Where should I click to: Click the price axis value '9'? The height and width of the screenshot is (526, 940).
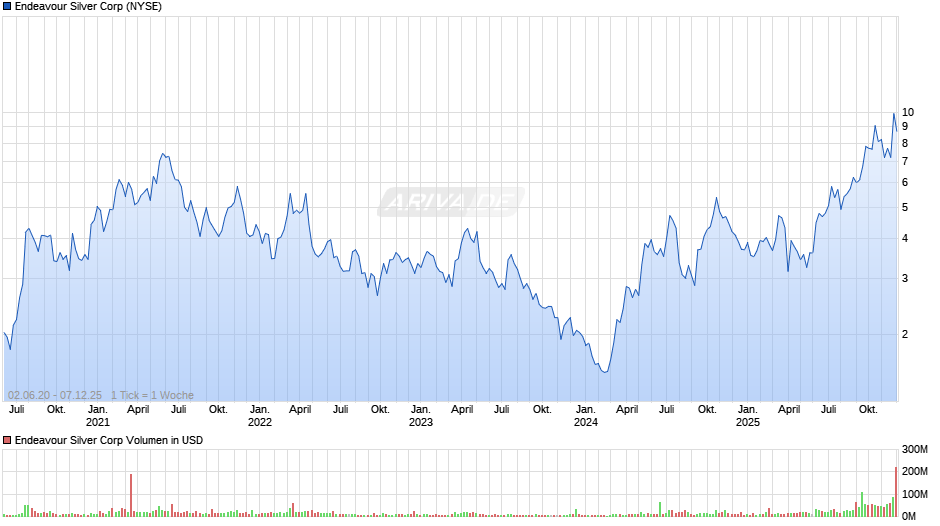click(905, 127)
